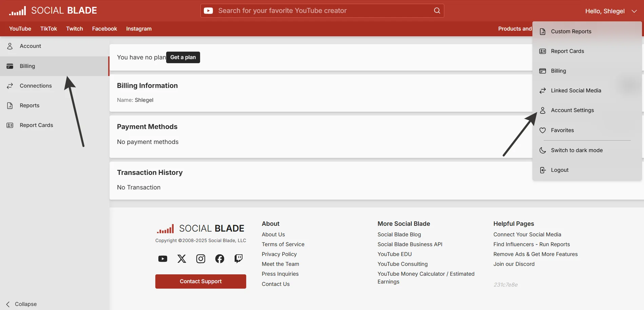Open Social Blade's YouTube channel icon

pos(162,258)
